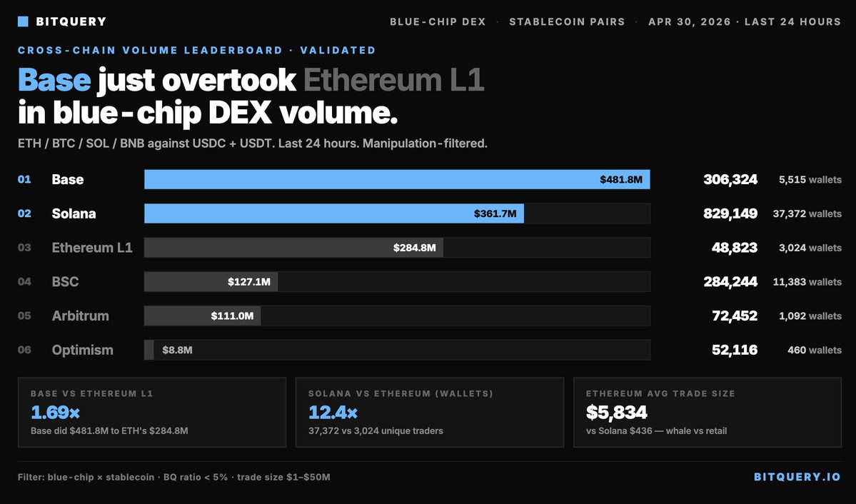Click Ethereum L1 in the leaderboard row

pos(92,248)
